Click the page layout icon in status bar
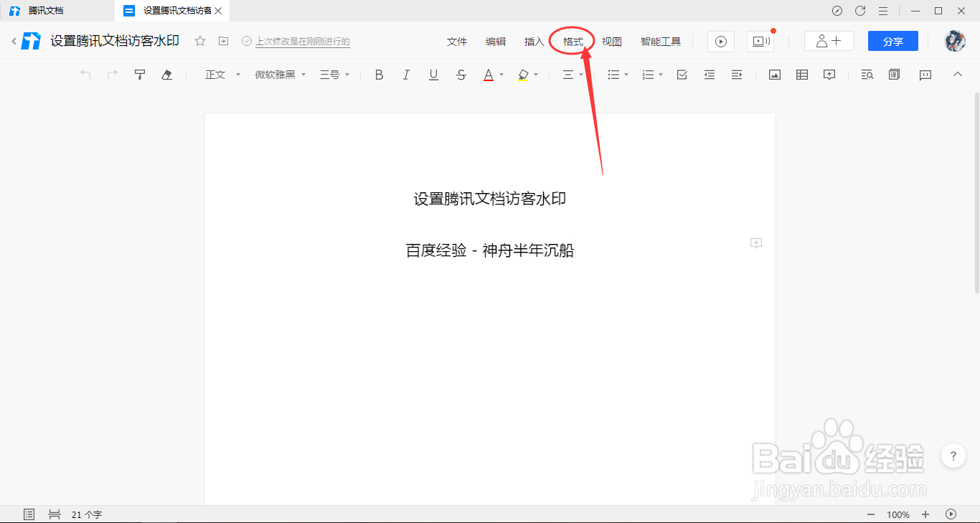 pos(54,514)
